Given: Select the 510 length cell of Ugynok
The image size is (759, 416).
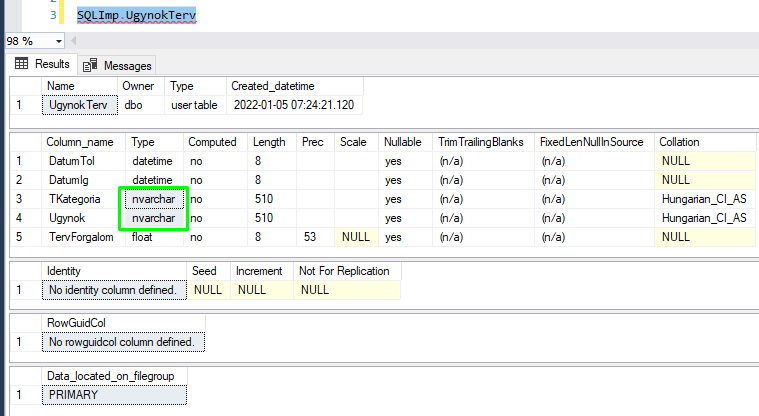Looking at the screenshot, I should point(272,218).
